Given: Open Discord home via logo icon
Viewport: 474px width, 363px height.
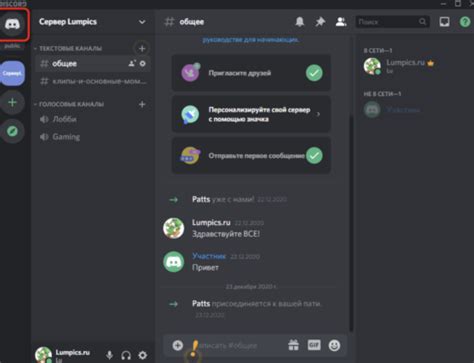Looking at the screenshot, I should click(x=12, y=24).
